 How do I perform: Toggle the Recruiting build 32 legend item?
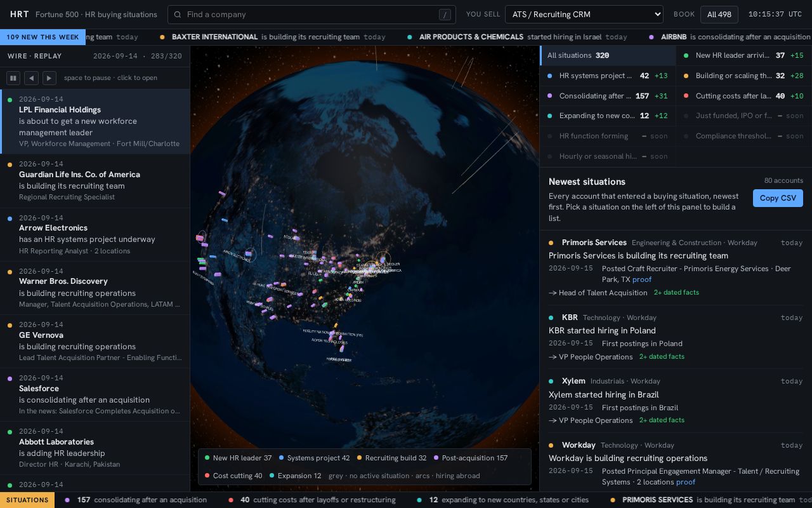coord(391,458)
